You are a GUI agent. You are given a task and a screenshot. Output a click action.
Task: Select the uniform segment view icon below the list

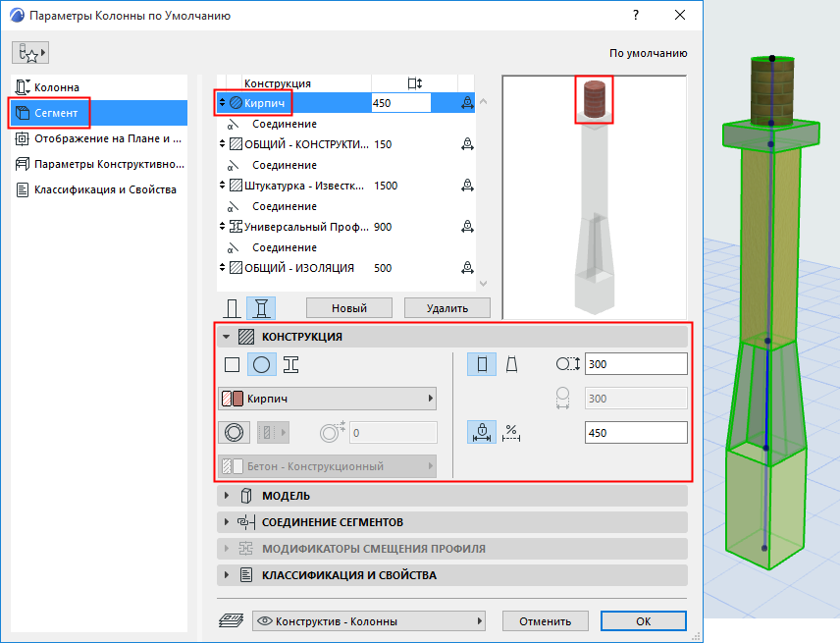point(233,307)
